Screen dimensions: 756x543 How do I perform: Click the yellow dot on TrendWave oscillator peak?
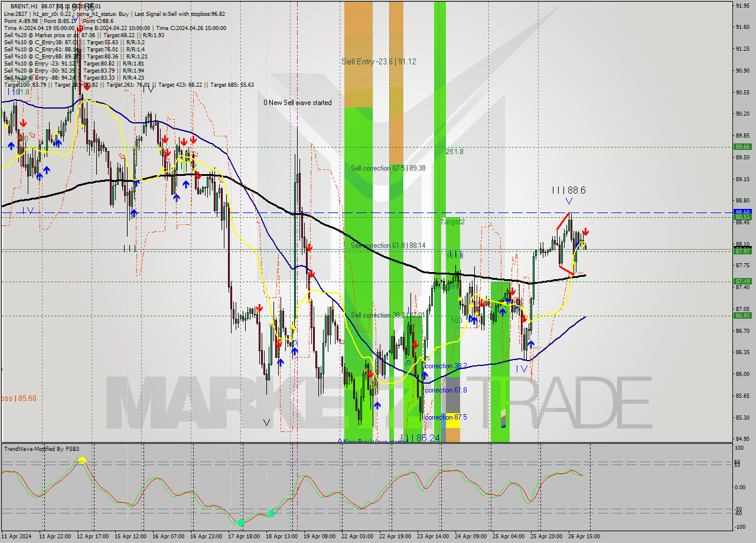82,460
